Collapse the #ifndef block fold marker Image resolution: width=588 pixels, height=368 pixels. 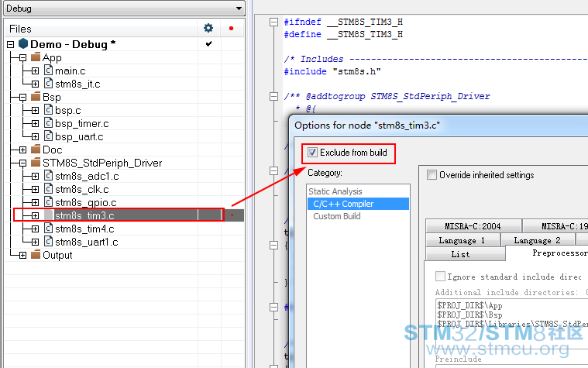coord(273,22)
